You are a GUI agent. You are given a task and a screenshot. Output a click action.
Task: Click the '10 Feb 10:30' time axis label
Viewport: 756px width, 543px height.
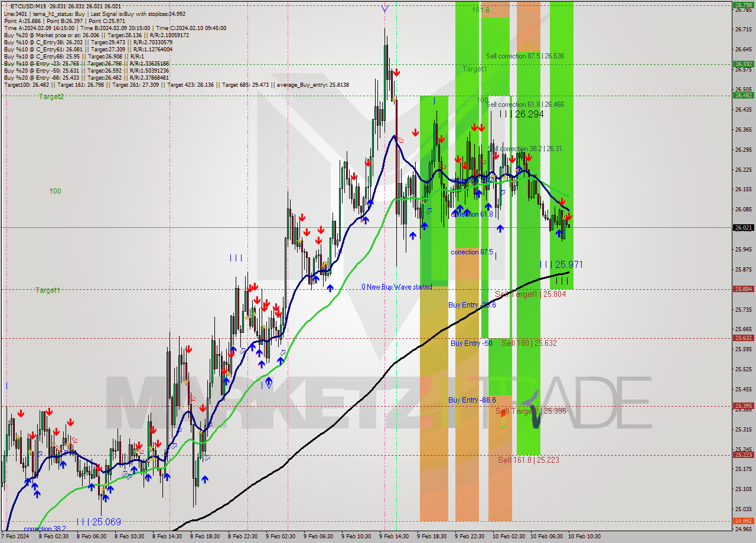[585, 537]
